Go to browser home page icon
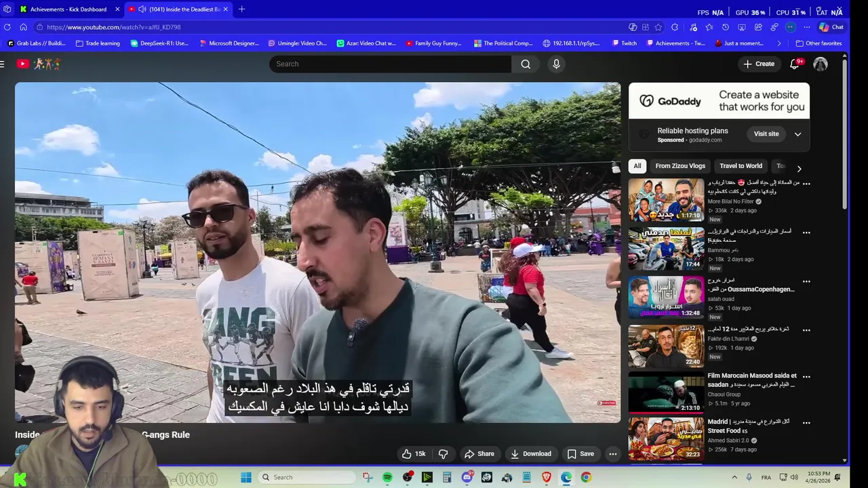The image size is (868, 488). click(x=23, y=27)
